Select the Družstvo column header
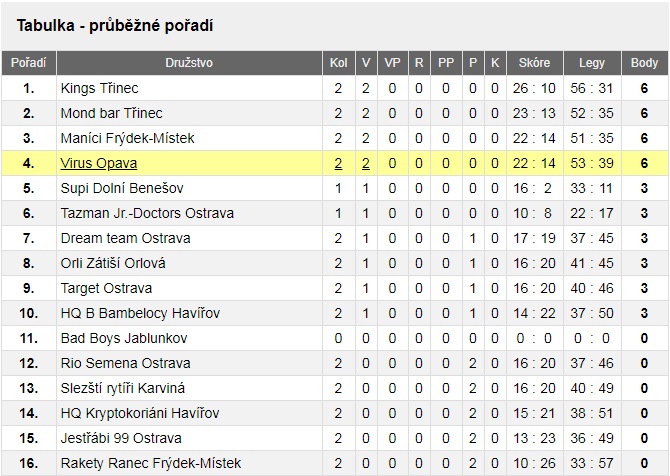The height and width of the screenshot is (476, 670). tap(189, 63)
